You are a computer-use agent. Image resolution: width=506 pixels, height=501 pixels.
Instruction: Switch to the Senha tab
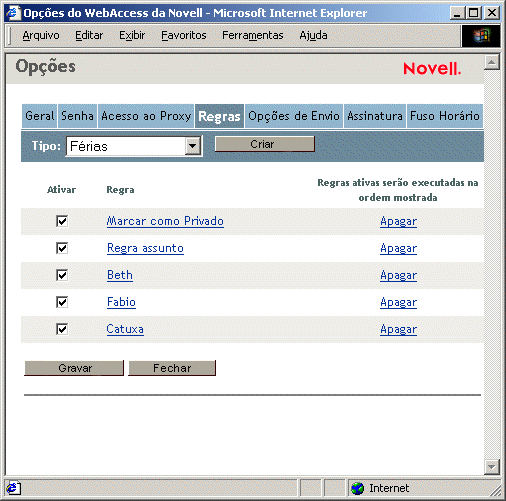click(77, 116)
